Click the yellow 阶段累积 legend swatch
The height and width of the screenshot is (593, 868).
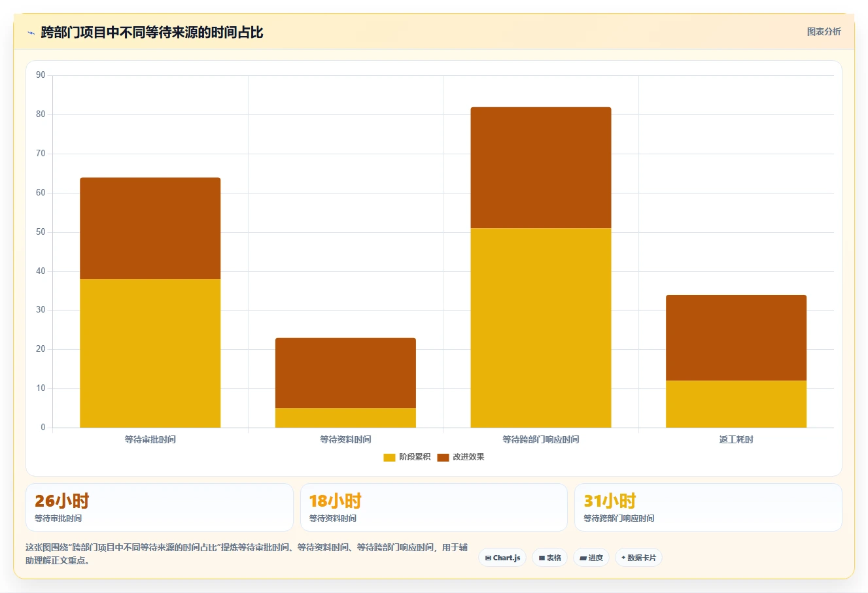[x=389, y=457]
